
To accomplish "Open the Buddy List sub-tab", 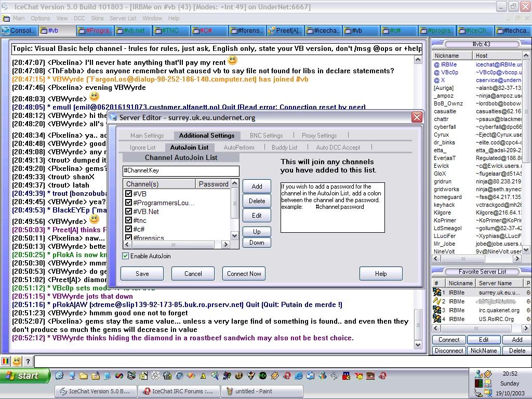I will coord(284,147).
